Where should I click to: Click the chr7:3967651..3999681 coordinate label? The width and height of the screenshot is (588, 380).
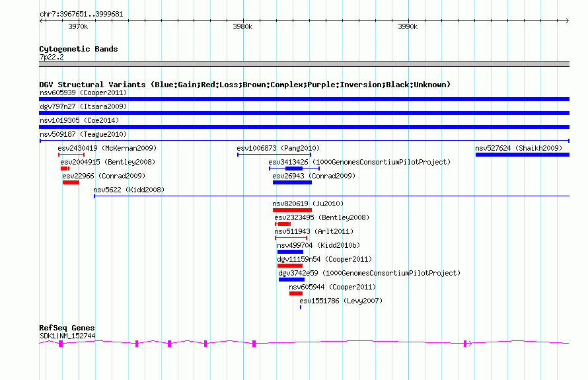(81, 15)
